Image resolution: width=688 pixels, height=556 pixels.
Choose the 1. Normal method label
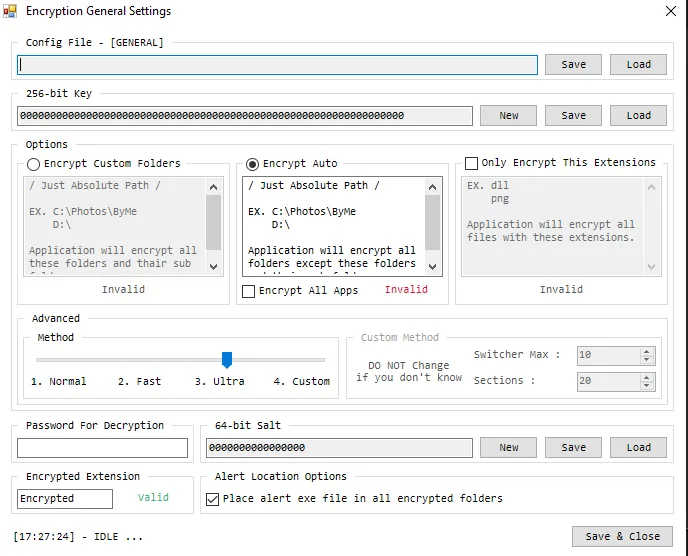pos(58,381)
